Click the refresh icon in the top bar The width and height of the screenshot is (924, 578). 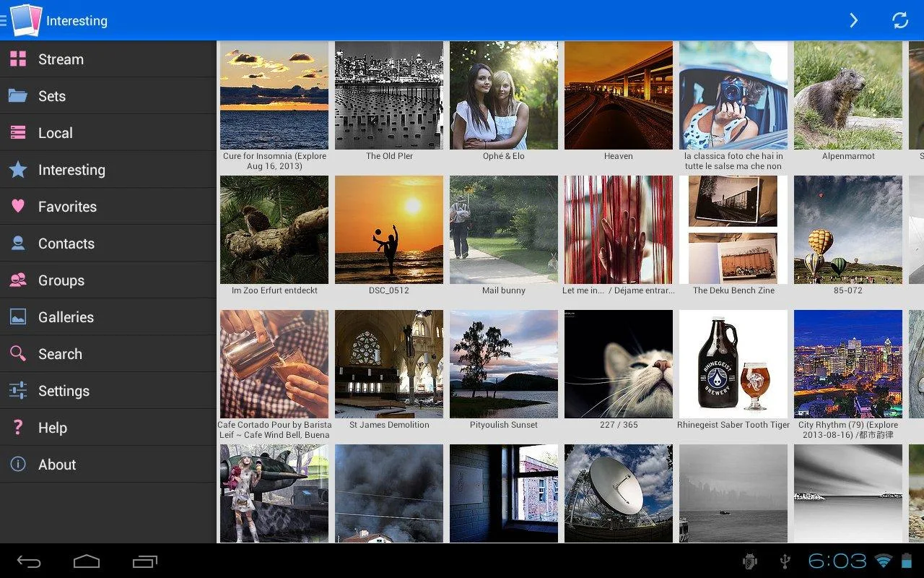click(x=900, y=20)
